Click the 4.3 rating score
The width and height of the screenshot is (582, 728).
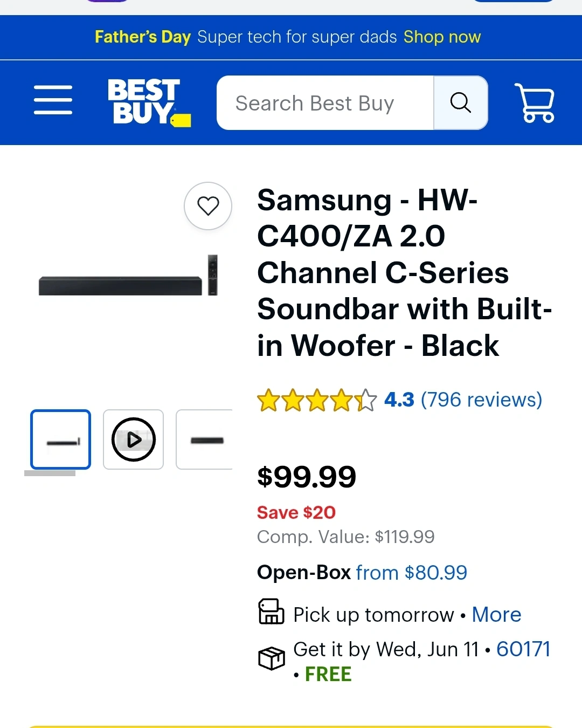tap(399, 400)
